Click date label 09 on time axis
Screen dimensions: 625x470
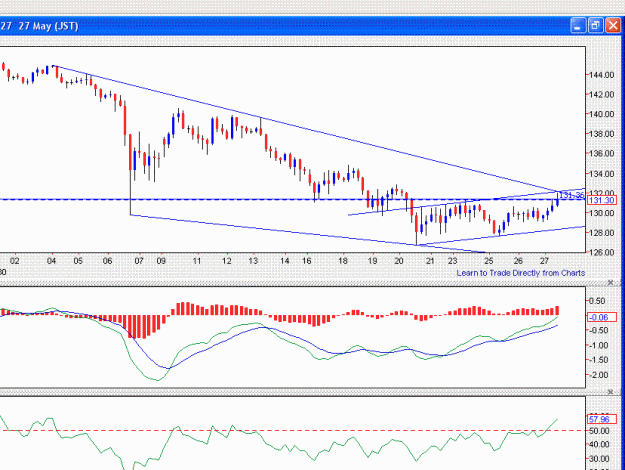click(161, 261)
